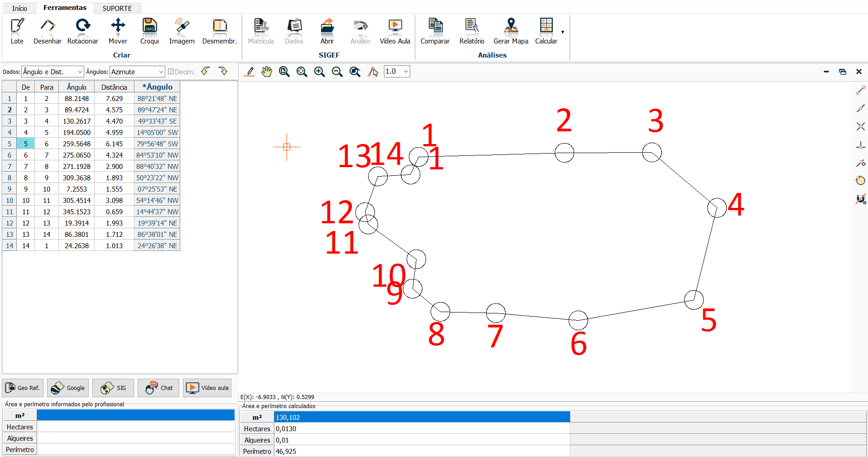Toggle the Decim. checkbox
This screenshot has width=868, height=457.
[x=171, y=72]
